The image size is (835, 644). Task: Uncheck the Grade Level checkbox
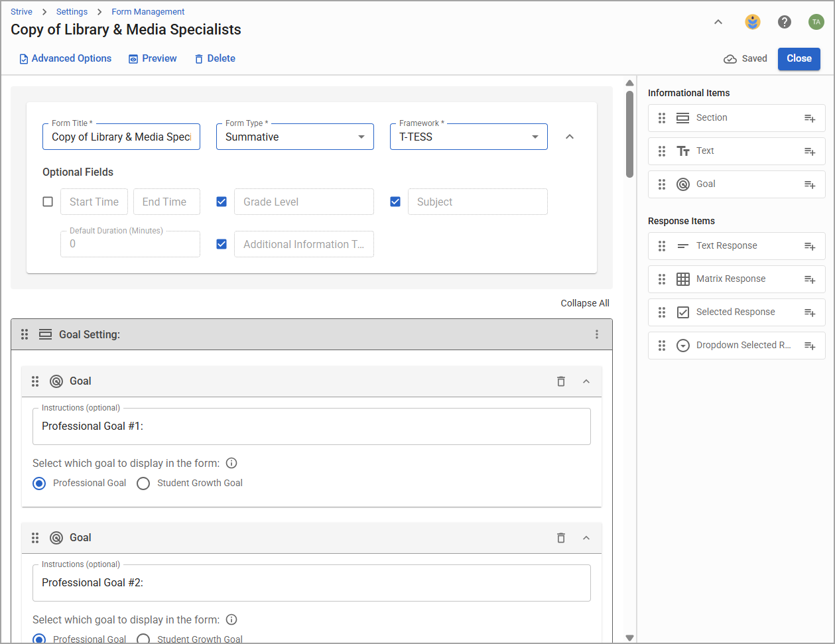(222, 202)
